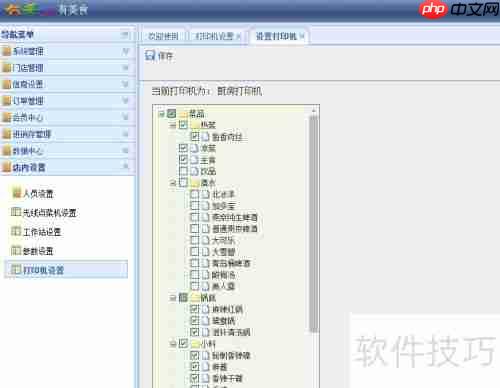Click document icon beside 鱼香肉丝
Viewport: 500px width, 388px height.
[x=206, y=137]
